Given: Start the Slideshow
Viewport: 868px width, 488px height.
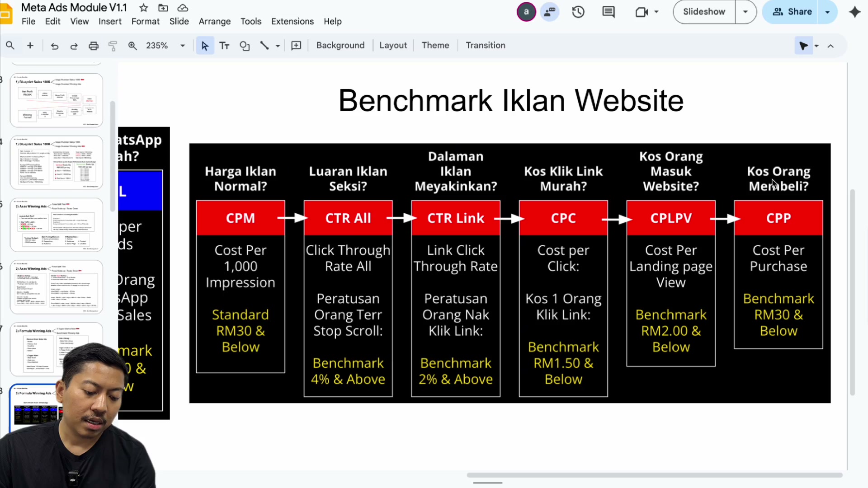Looking at the screenshot, I should tap(704, 12).
